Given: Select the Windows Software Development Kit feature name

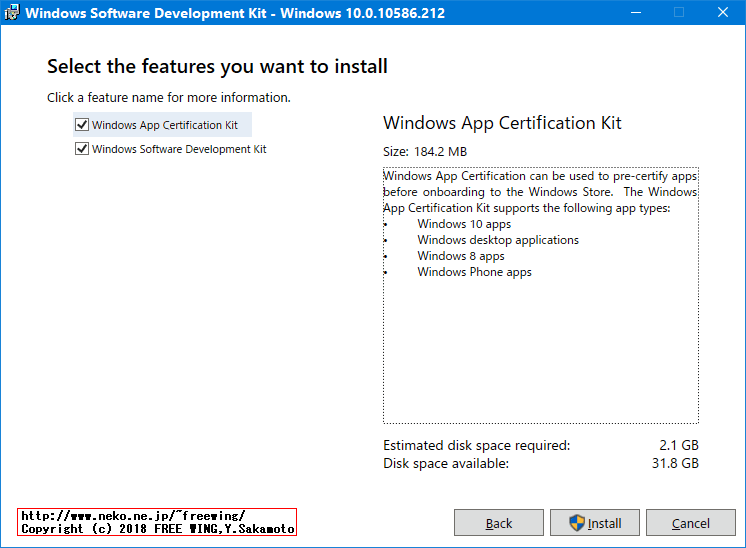Looking at the screenshot, I should (x=179, y=149).
